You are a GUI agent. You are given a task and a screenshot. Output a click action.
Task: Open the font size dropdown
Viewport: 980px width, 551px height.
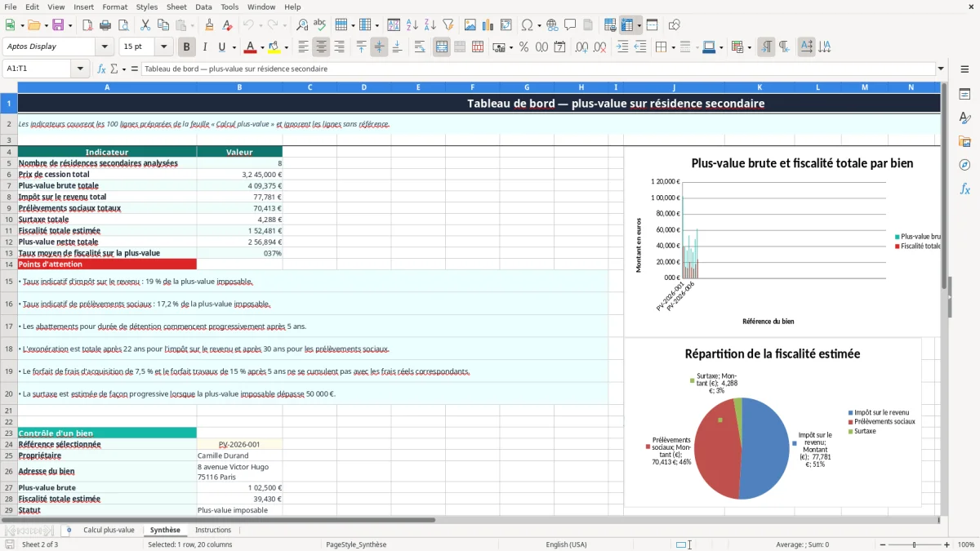163,47
